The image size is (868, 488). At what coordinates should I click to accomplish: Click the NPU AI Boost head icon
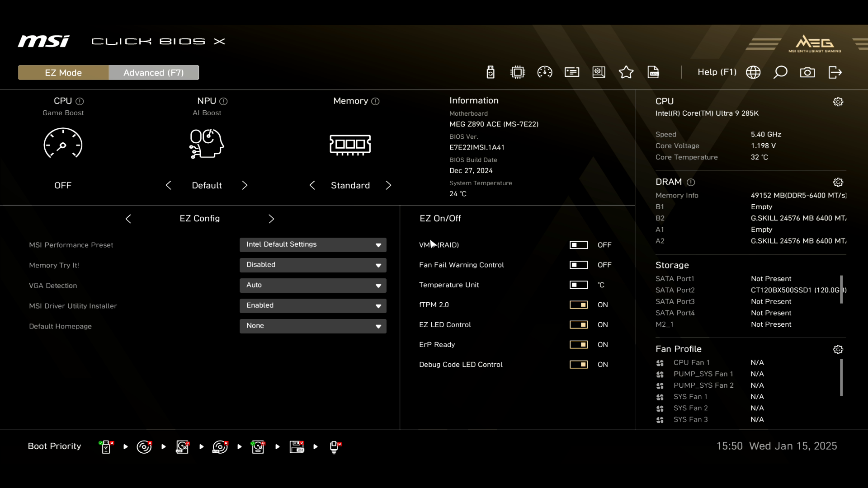(207, 144)
